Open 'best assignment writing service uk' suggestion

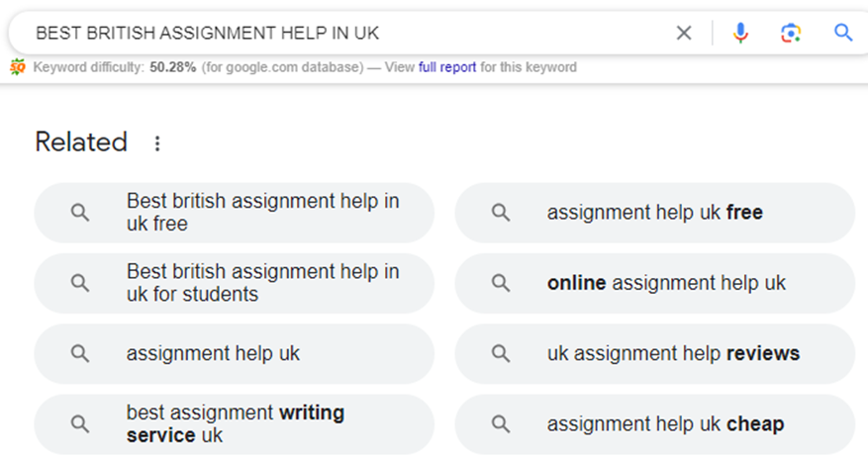pos(235,424)
